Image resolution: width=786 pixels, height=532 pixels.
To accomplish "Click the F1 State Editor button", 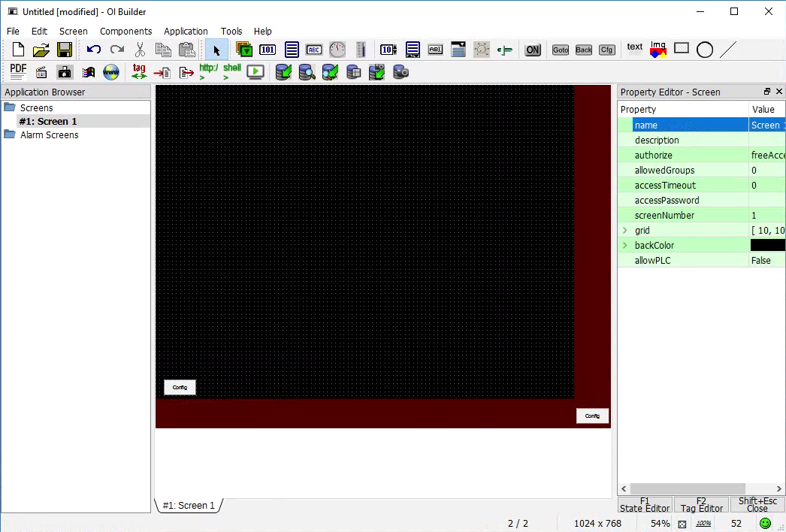I will pyautogui.click(x=645, y=505).
